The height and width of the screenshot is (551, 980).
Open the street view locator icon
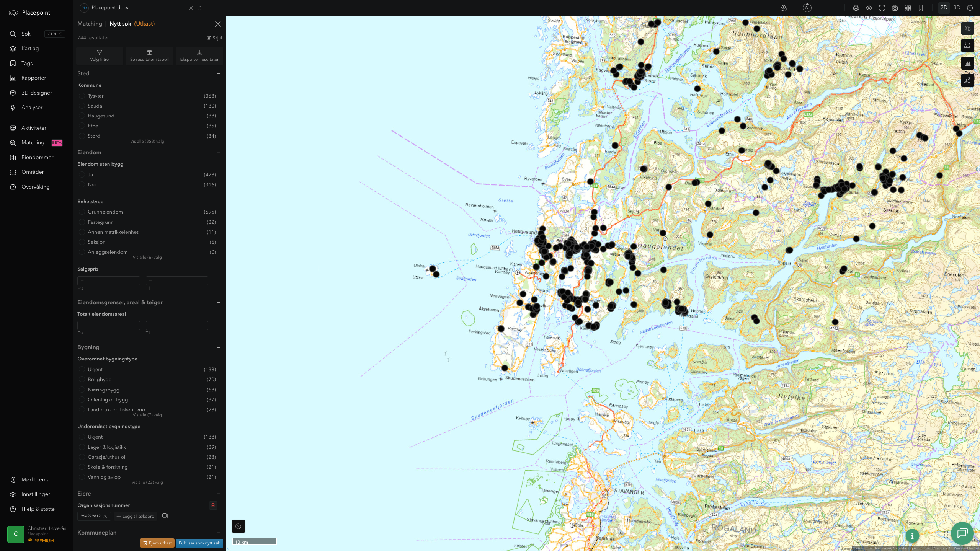[x=784, y=8]
